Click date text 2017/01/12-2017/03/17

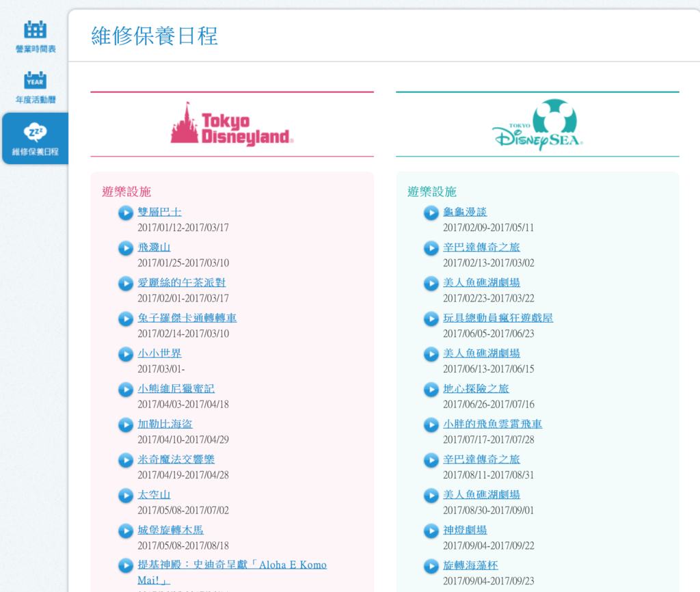(183, 228)
